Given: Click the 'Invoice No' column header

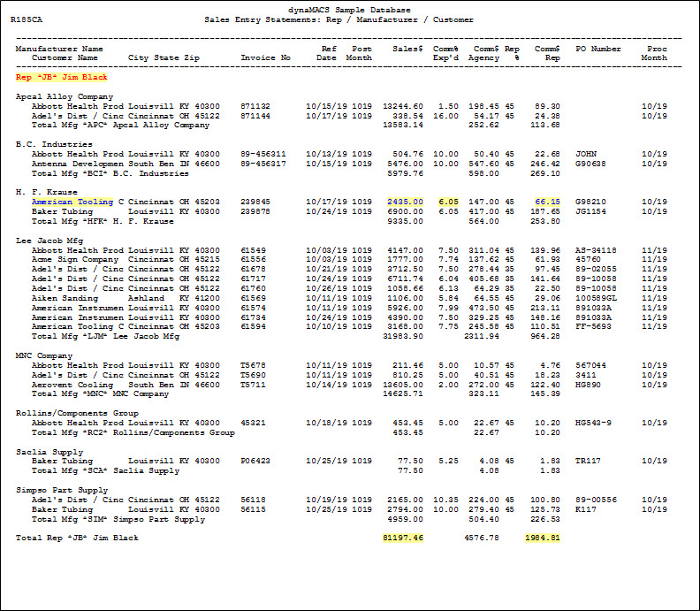Looking at the screenshot, I should coord(266,57).
